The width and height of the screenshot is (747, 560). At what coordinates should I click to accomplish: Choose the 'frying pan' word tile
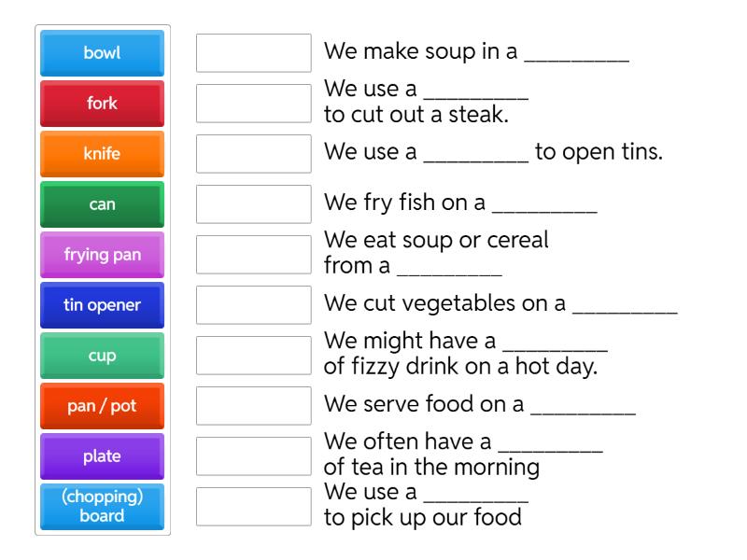(100, 254)
